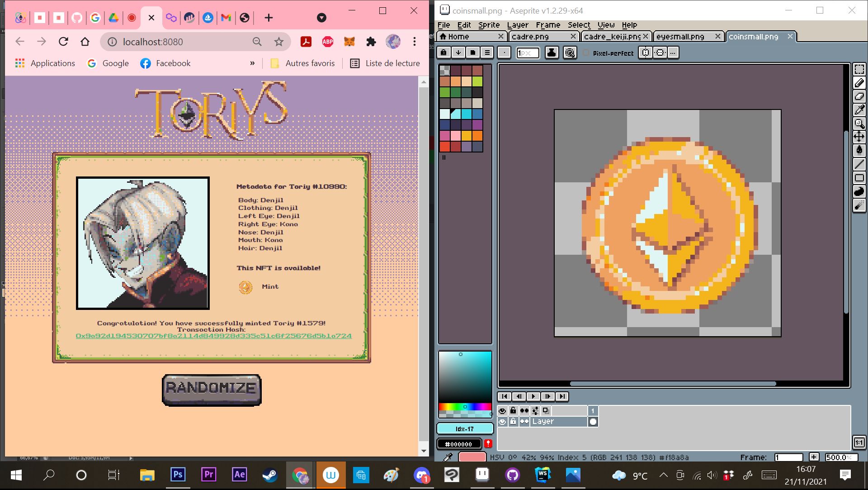The height and width of the screenshot is (490, 868).
Task: Open the Layer menu in Aseprite
Action: pos(518,25)
